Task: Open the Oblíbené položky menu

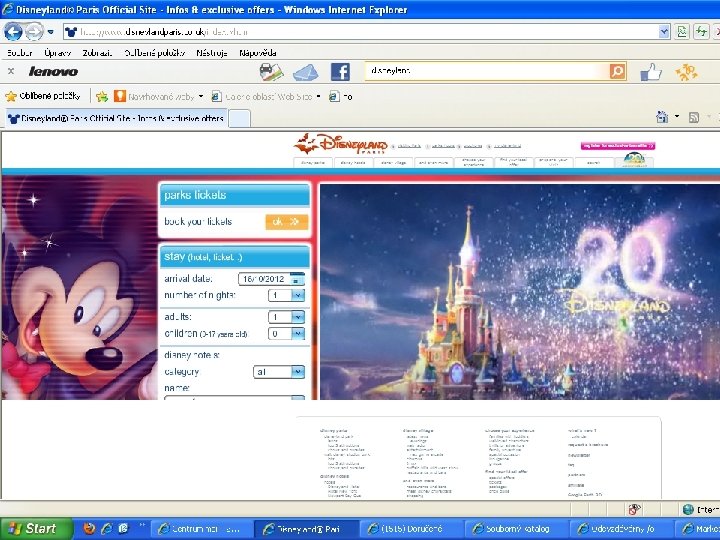Action: pyautogui.click(x=155, y=53)
